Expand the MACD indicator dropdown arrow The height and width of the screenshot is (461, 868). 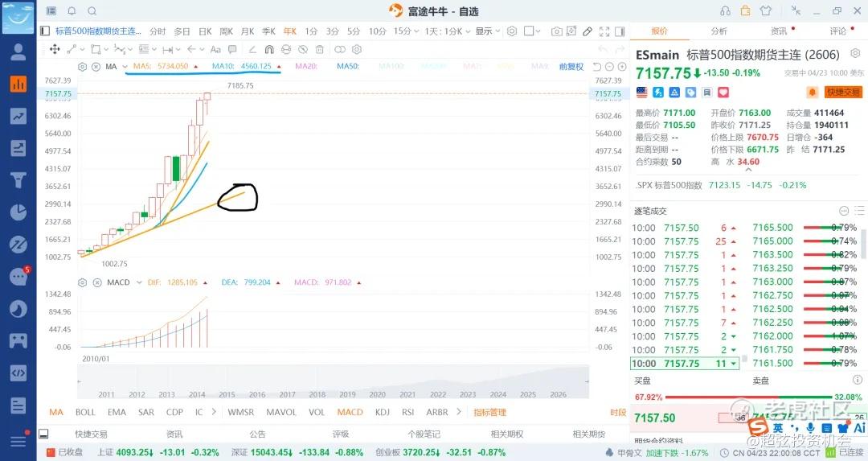(138, 282)
